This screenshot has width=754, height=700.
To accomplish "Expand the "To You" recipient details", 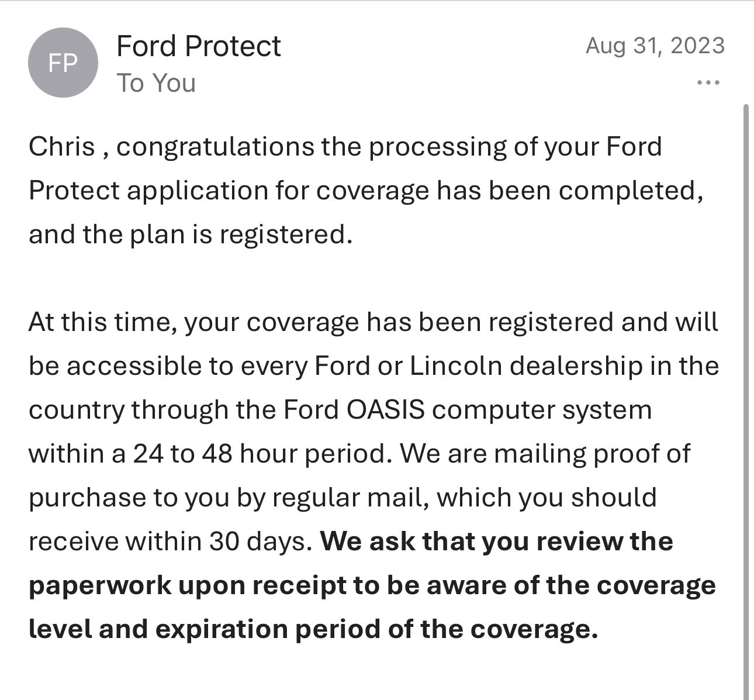I will 156,82.
